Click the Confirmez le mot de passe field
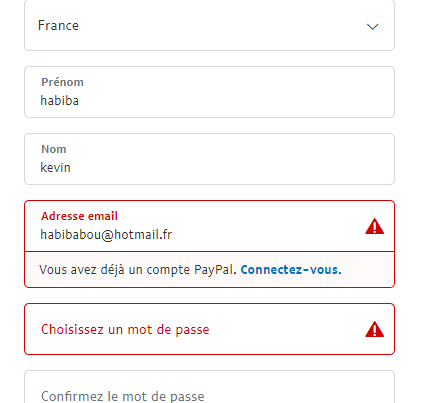 (209, 387)
